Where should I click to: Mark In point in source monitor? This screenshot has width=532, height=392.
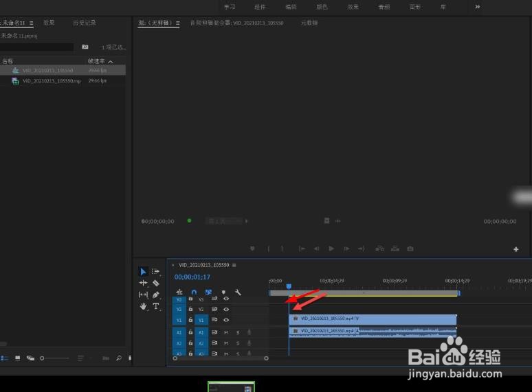click(268, 249)
